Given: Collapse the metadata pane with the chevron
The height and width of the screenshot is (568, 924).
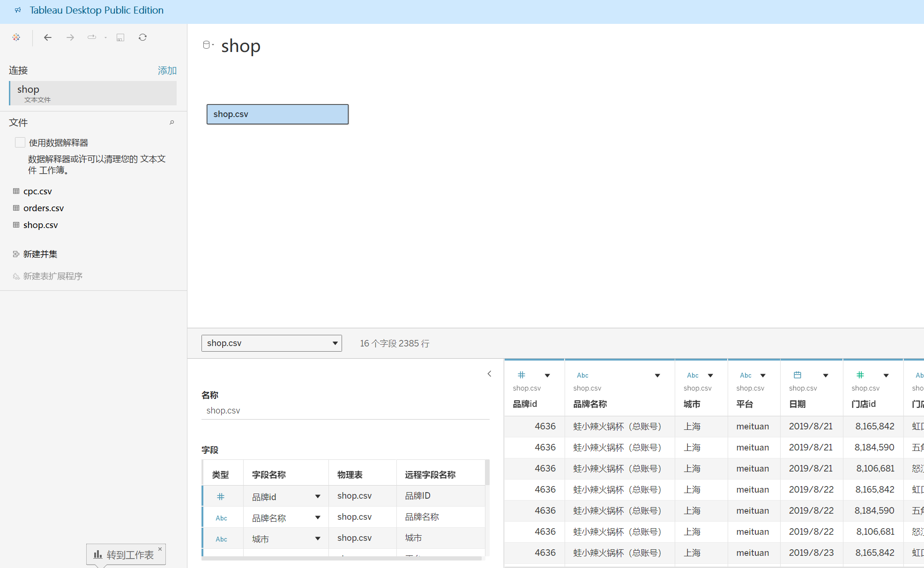Looking at the screenshot, I should (x=489, y=374).
